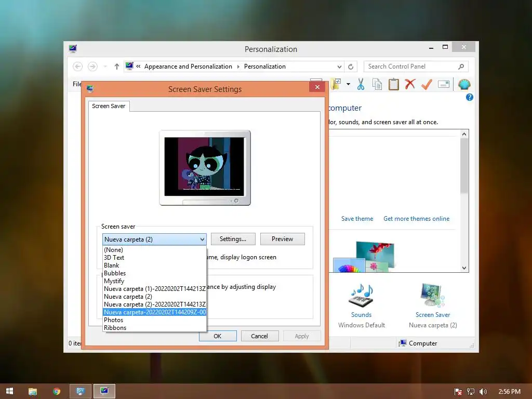532x399 pixels.
Task: Open the Screen Saver link in Personalization
Action: coord(433,315)
